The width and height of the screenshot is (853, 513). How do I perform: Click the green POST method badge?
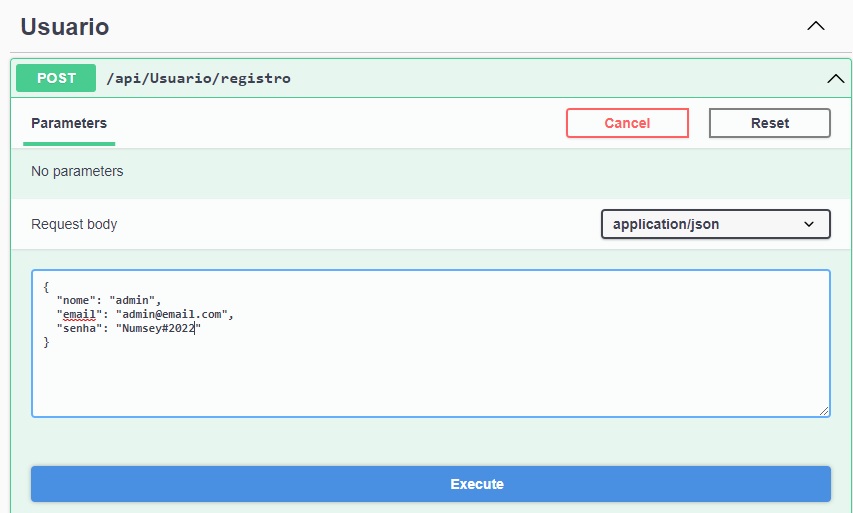[x=56, y=78]
